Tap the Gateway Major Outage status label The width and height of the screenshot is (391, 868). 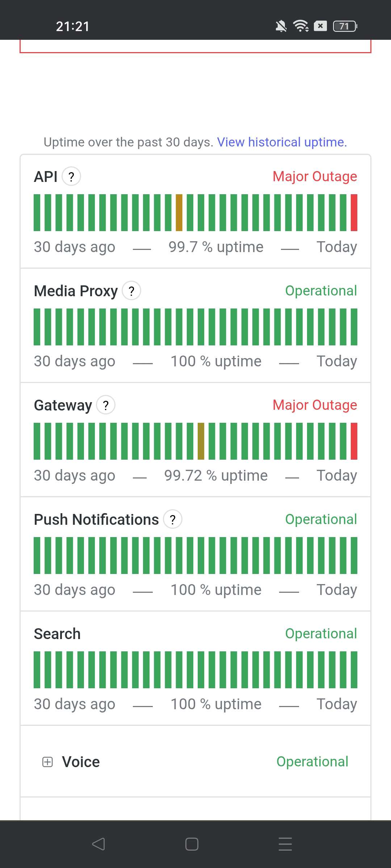315,405
